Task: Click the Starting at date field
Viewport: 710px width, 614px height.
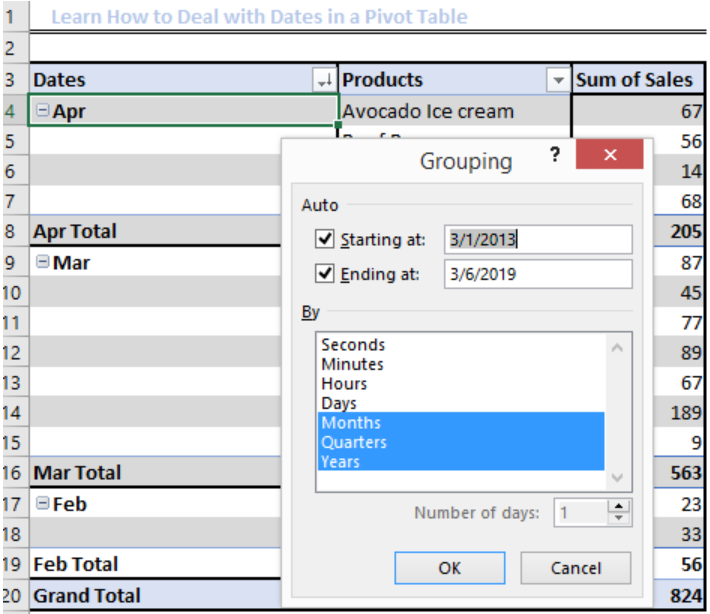Action: click(x=537, y=240)
